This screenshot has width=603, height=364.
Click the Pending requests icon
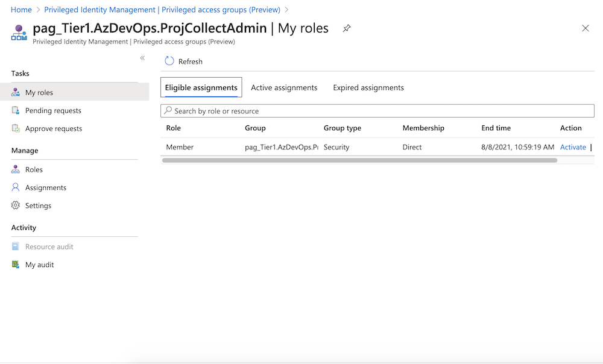pyautogui.click(x=16, y=110)
